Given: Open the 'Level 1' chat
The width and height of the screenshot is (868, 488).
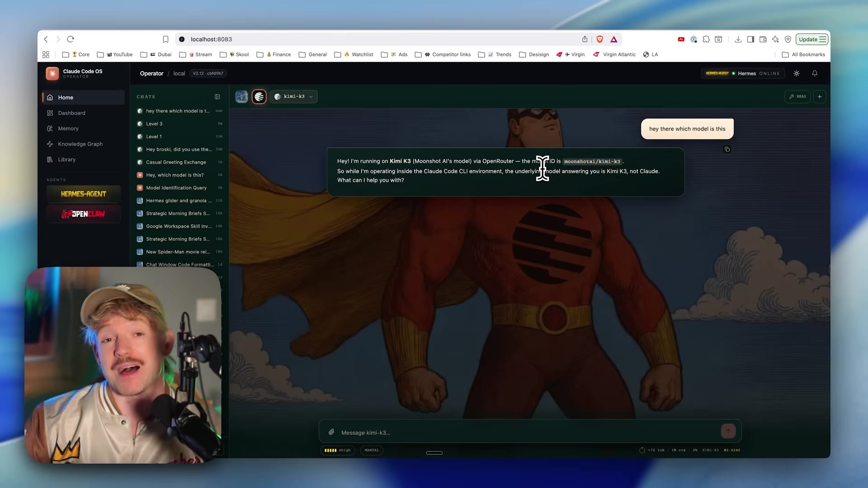Looking at the screenshot, I should click(x=179, y=136).
